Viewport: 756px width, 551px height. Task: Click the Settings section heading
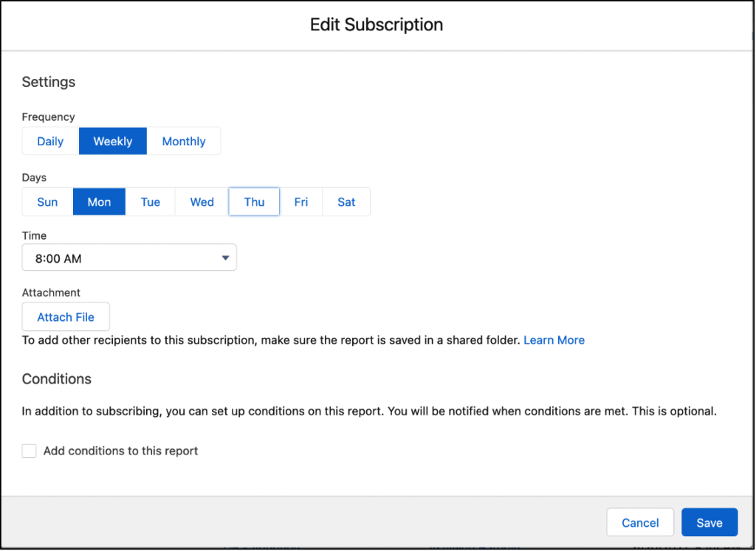[x=48, y=82]
